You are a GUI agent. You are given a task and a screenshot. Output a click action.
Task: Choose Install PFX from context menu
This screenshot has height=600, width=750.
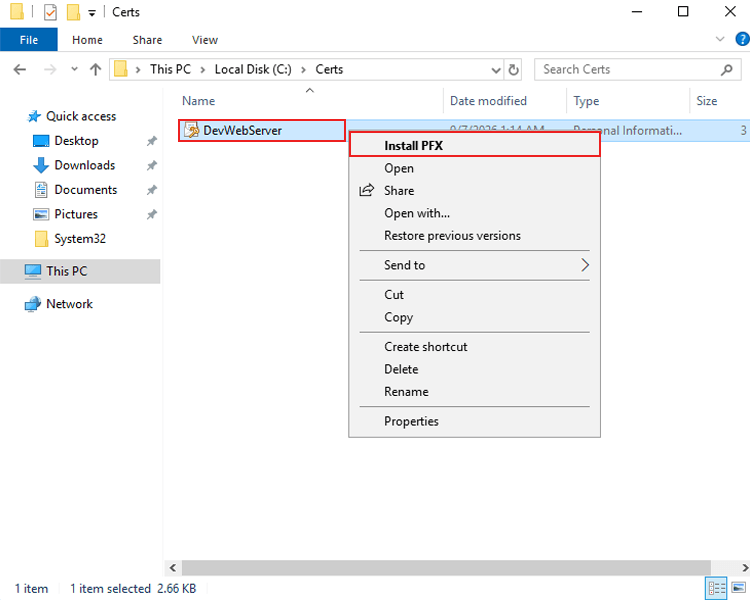(x=474, y=145)
